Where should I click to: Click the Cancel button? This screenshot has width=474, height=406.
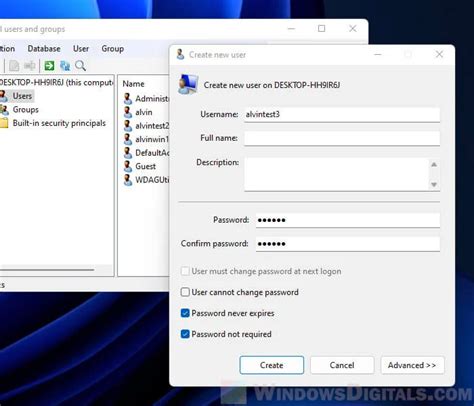pos(342,365)
